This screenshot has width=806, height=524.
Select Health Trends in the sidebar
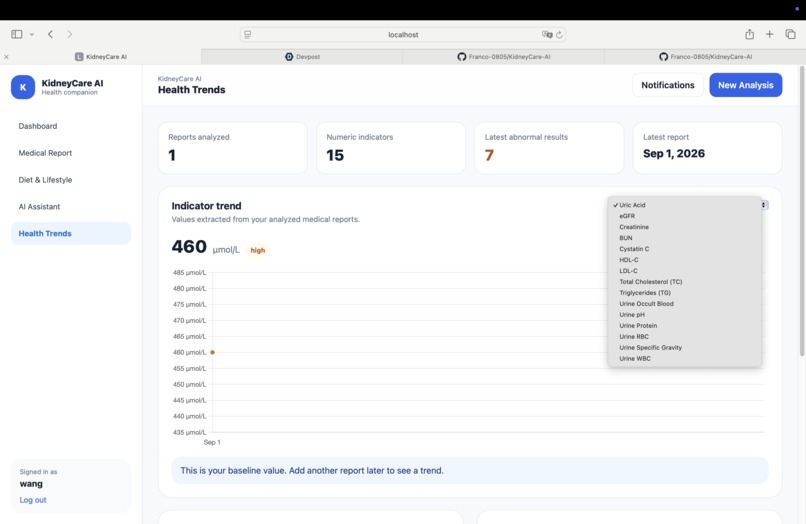click(x=71, y=233)
